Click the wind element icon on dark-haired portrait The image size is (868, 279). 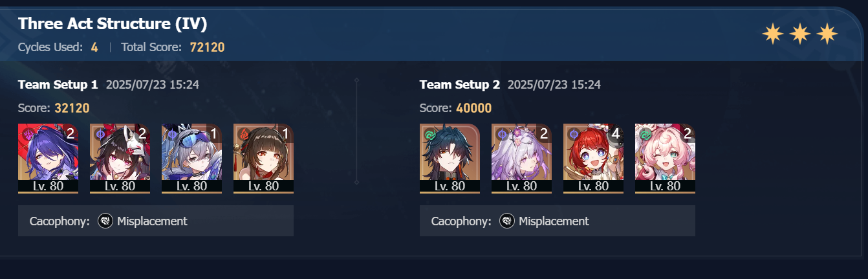[x=429, y=133]
